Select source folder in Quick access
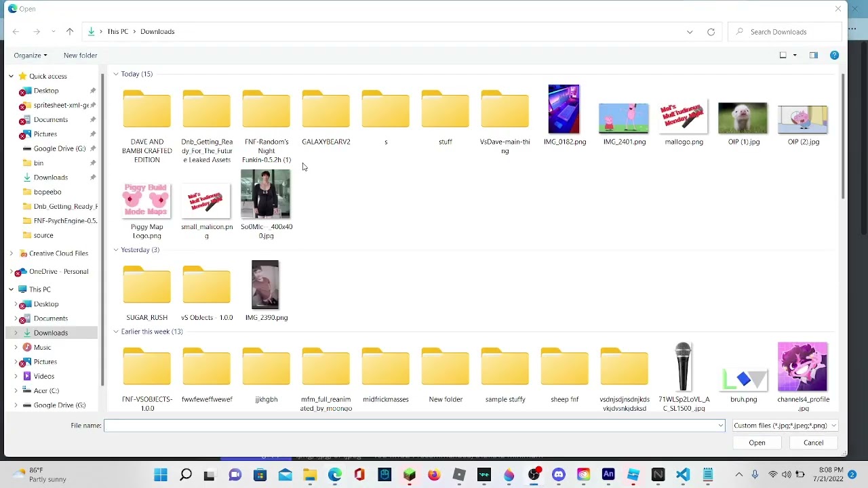The image size is (868, 488). 43,235
